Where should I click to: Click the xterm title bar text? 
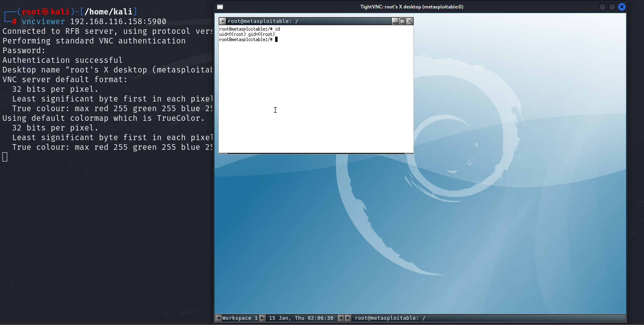[x=263, y=21]
